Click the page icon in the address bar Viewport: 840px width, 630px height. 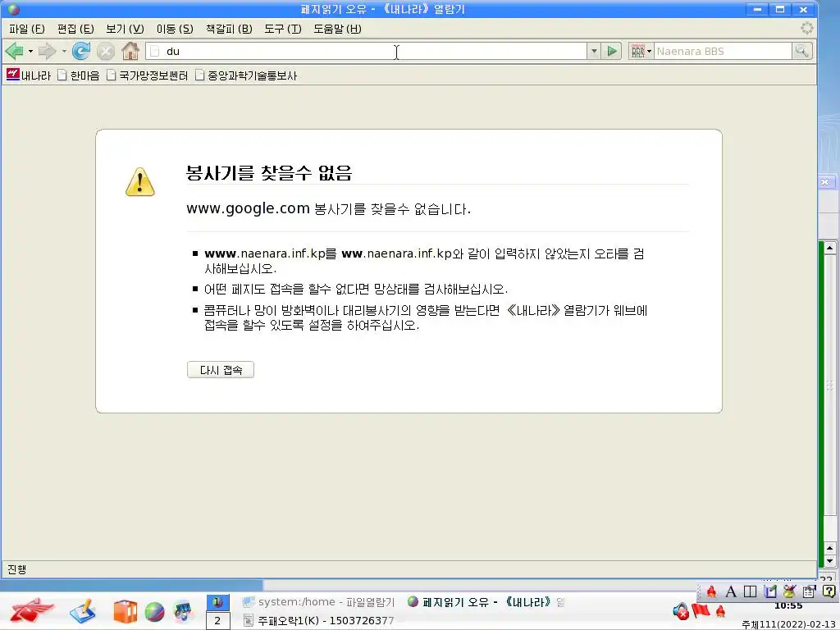[x=155, y=52]
